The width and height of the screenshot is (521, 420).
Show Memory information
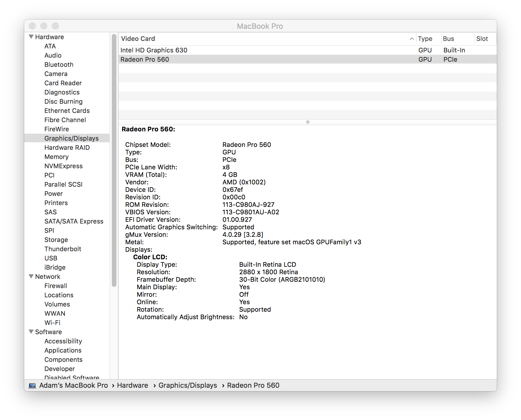coord(56,157)
